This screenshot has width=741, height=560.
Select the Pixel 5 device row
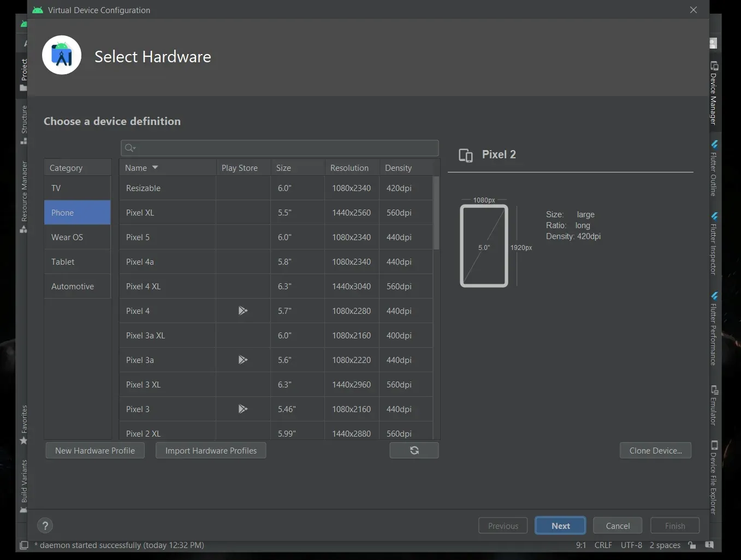click(276, 237)
